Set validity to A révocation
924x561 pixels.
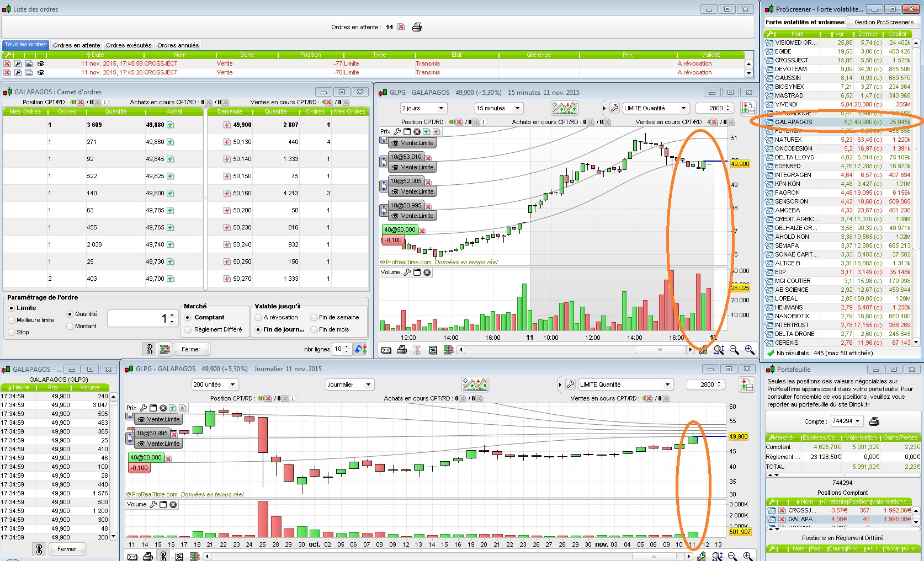click(258, 317)
